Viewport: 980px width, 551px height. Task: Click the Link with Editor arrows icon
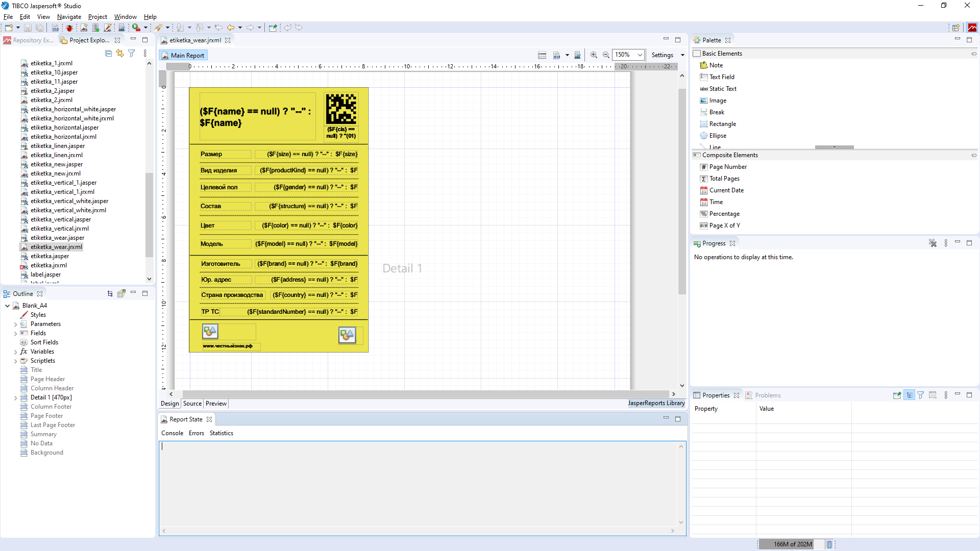click(120, 53)
